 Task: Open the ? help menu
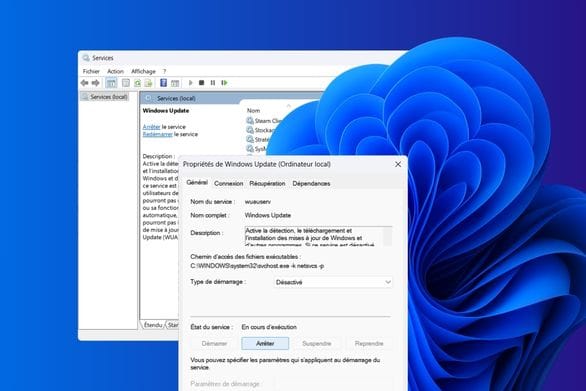[x=164, y=71]
